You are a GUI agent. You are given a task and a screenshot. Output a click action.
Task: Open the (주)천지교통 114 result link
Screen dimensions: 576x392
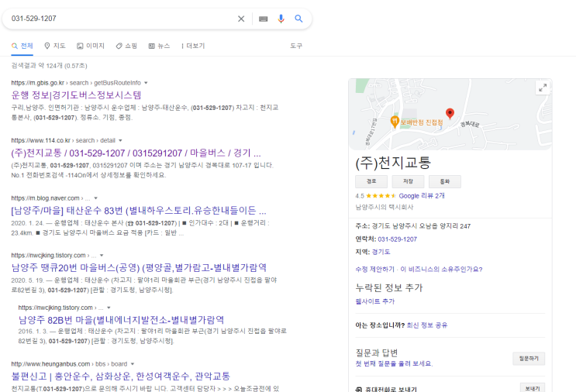click(x=136, y=153)
